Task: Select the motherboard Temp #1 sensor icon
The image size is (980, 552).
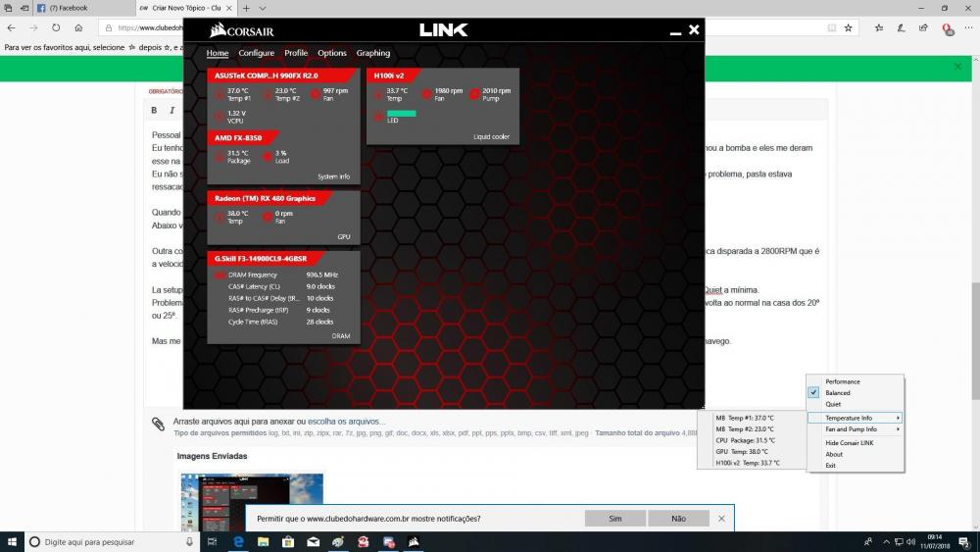Action: pyautogui.click(x=220, y=94)
